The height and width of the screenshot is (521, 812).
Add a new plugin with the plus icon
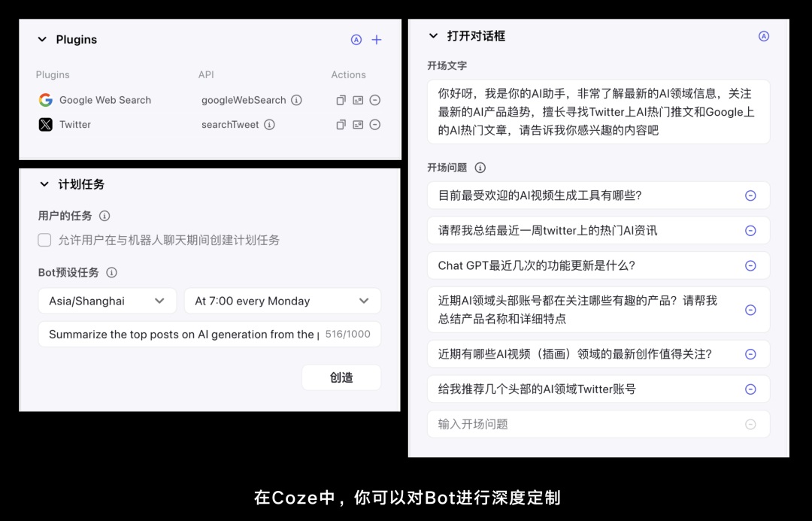coord(376,39)
